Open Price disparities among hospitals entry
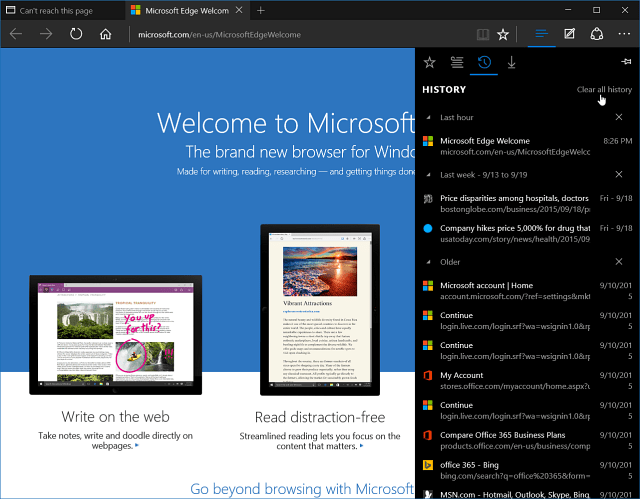Screen dimensions: 640x499 click(x=527, y=204)
